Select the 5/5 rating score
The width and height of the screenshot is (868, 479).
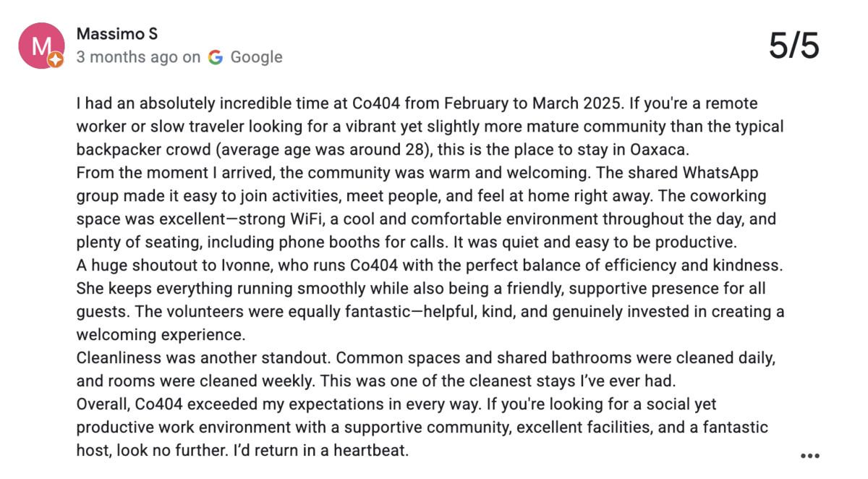click(x=793, y=46)
